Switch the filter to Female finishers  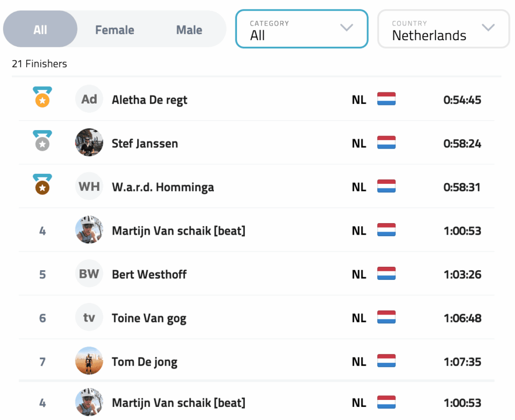point(115,30)
